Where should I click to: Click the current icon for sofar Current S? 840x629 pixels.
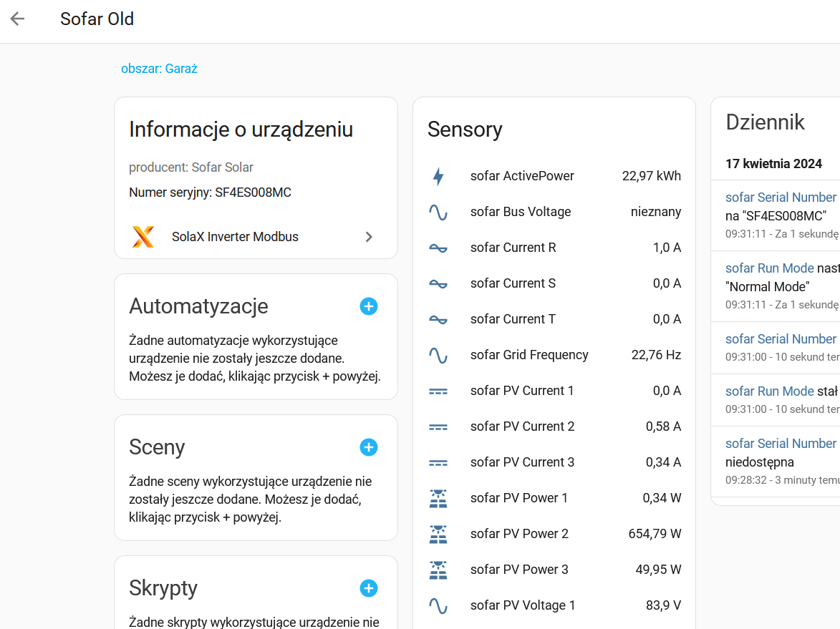[x=438, y=283]
